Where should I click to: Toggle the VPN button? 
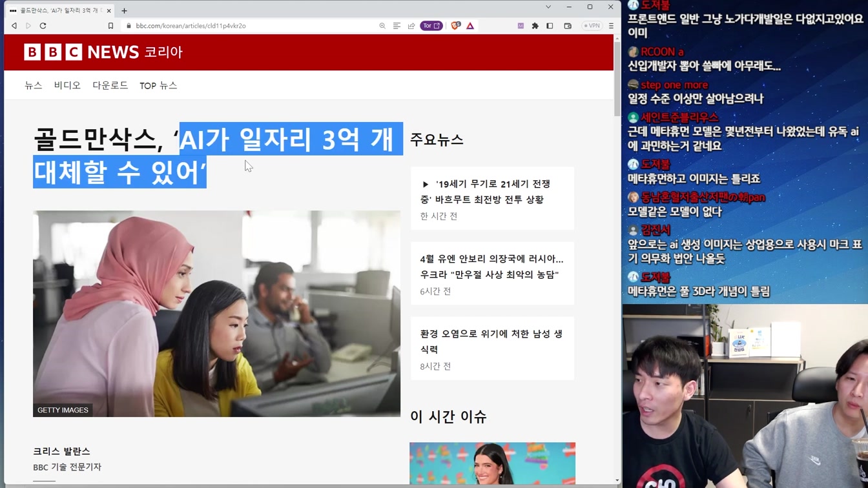(x=592, y=26)
